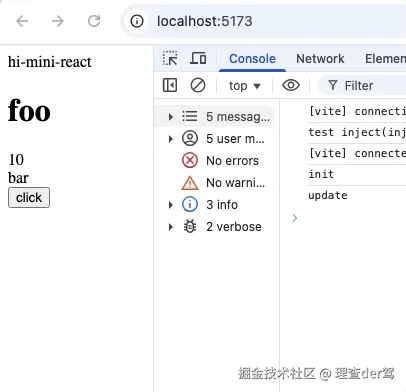
Task: Reload the localhost page
Action: [94, 21]
